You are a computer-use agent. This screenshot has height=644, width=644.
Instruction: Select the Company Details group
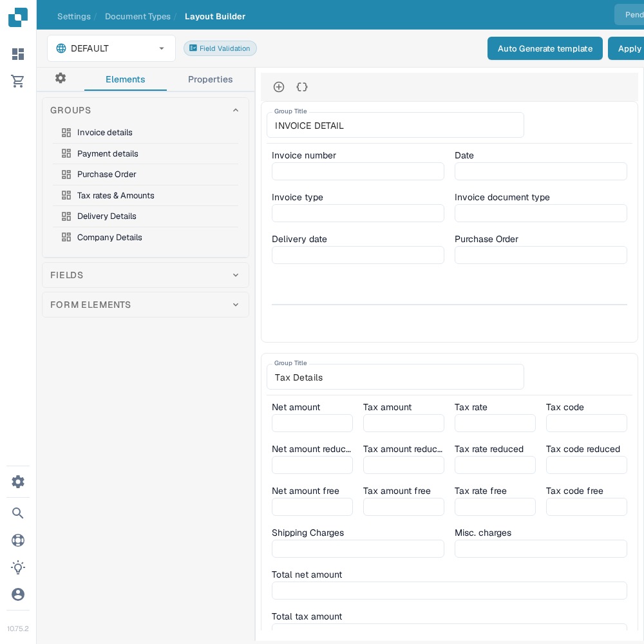pyautogui.click(x=146, y=238)
